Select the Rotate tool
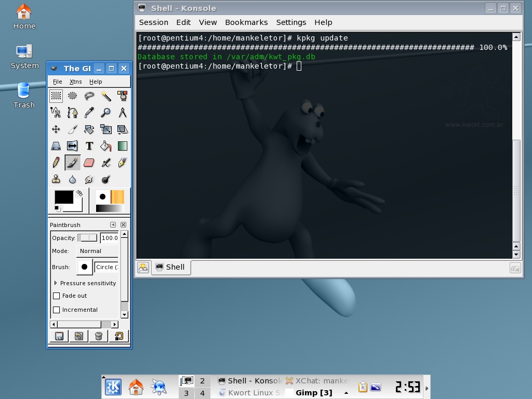This screenshot has width=532, height=399. 89,129
